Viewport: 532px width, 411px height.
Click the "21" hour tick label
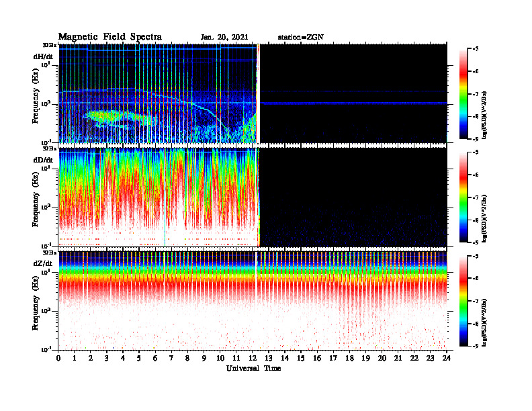point(398,359)
